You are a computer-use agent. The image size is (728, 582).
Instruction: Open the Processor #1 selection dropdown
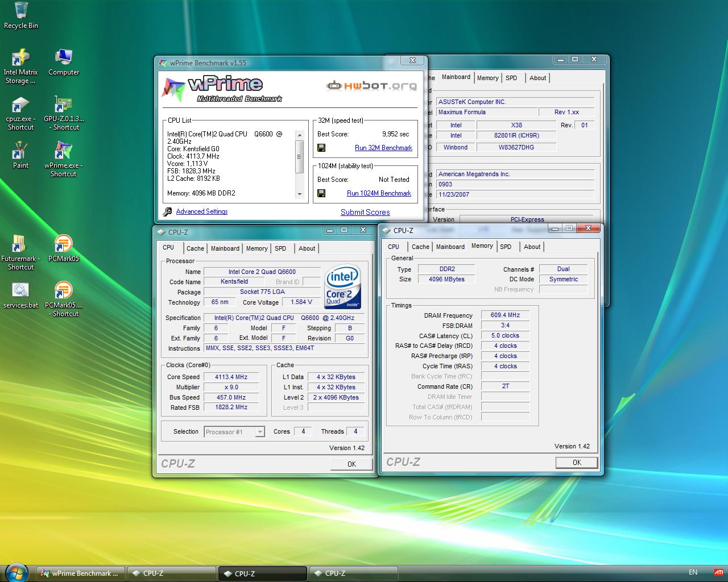(234, 432)
